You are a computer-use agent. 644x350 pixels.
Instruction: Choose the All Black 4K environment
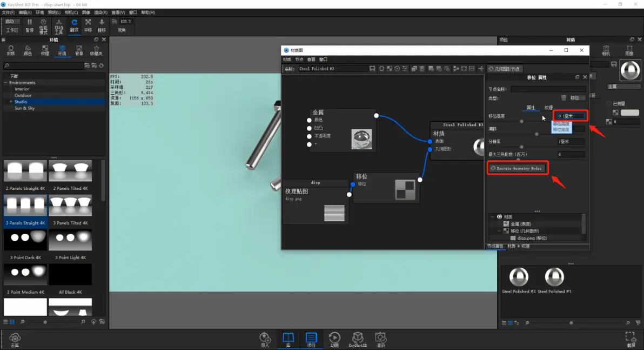click(x=70, y=275)
